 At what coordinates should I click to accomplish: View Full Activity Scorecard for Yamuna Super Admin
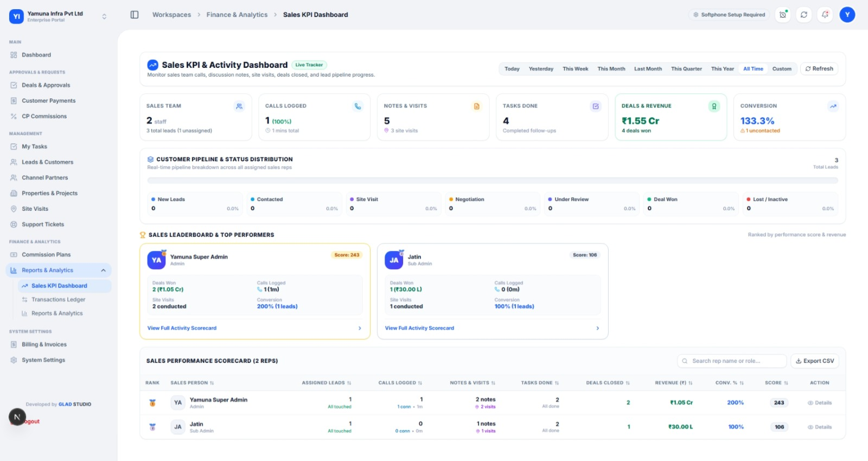[254, 329]
